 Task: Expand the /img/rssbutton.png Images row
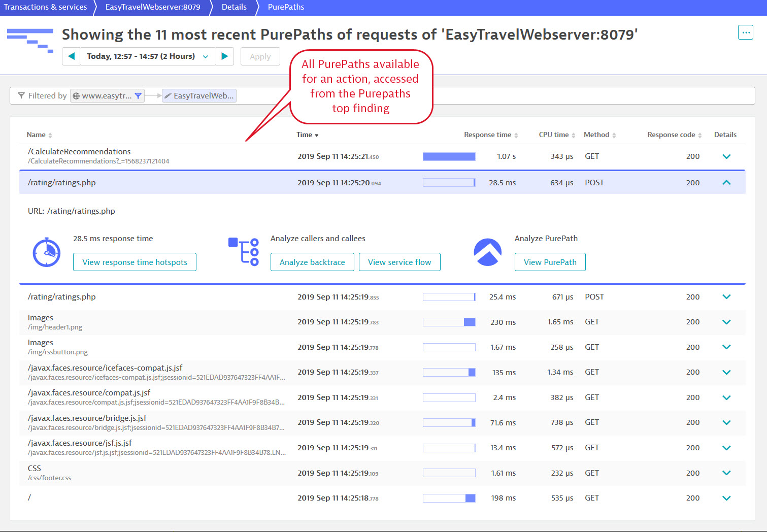pyautogui.click(x=726, y=347)
